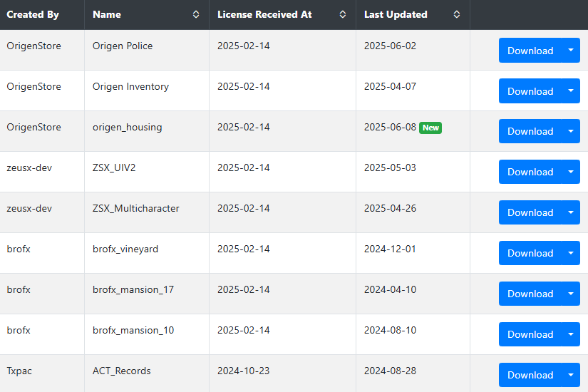Click last updated date 2025-06-08

(x=390, y=127)
